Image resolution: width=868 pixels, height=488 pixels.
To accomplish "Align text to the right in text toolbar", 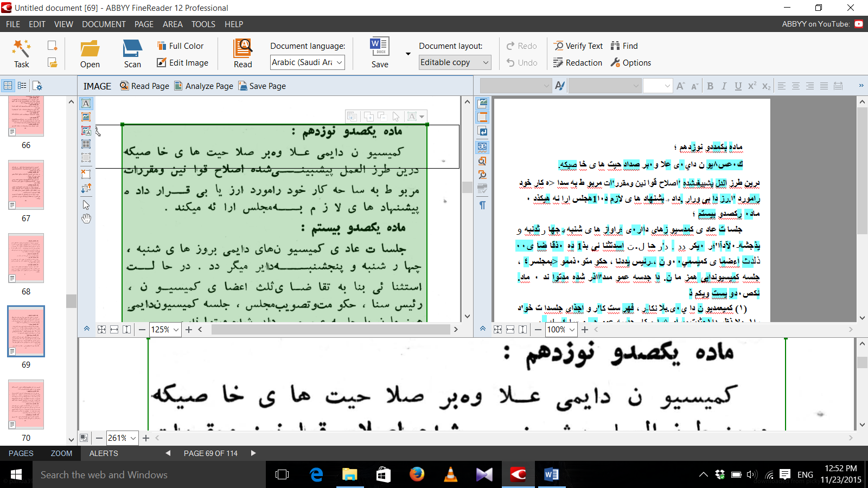I will point(810,86).
